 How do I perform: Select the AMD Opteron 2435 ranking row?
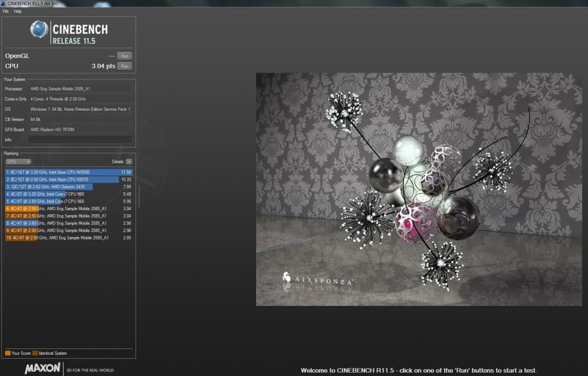[x=69, y=187]
